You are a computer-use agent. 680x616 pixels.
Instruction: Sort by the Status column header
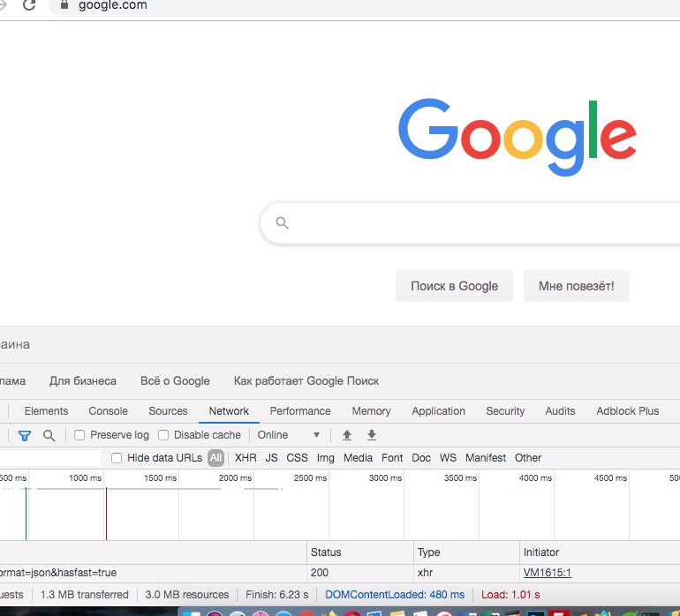360,552
